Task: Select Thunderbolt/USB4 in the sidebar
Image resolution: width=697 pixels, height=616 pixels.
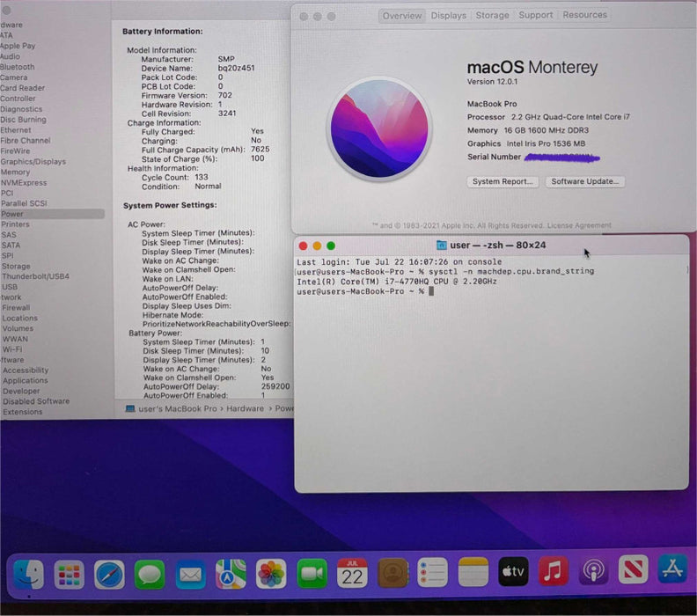Action: [35, 276]
